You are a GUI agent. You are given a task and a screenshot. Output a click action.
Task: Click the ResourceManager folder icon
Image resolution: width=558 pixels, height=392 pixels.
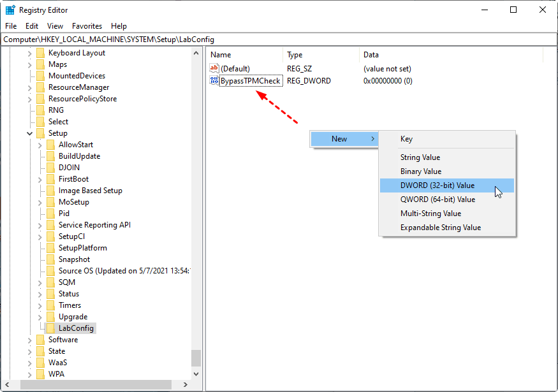tap(41, 87)
